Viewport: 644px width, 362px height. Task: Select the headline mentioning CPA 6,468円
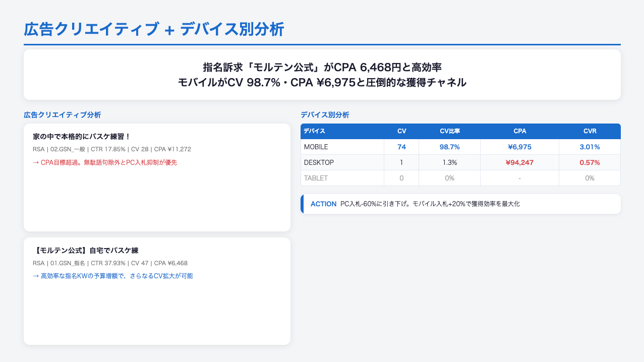(322, 67)
